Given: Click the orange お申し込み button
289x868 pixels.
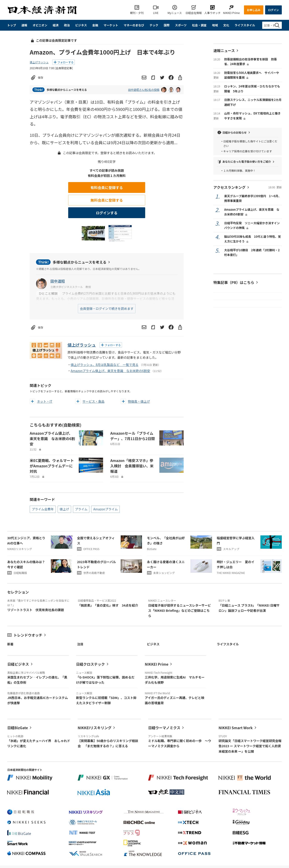Looking at the screenshot, I should (253, 10).
